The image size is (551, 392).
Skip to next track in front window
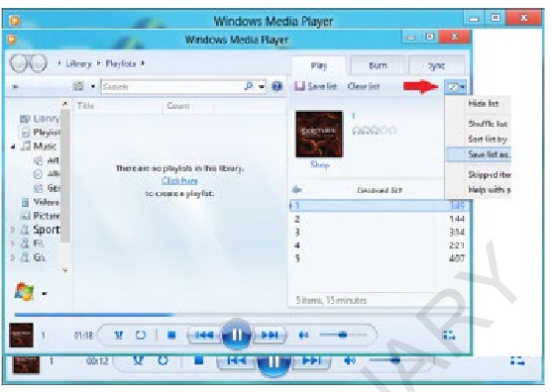[x=270, y=336]
